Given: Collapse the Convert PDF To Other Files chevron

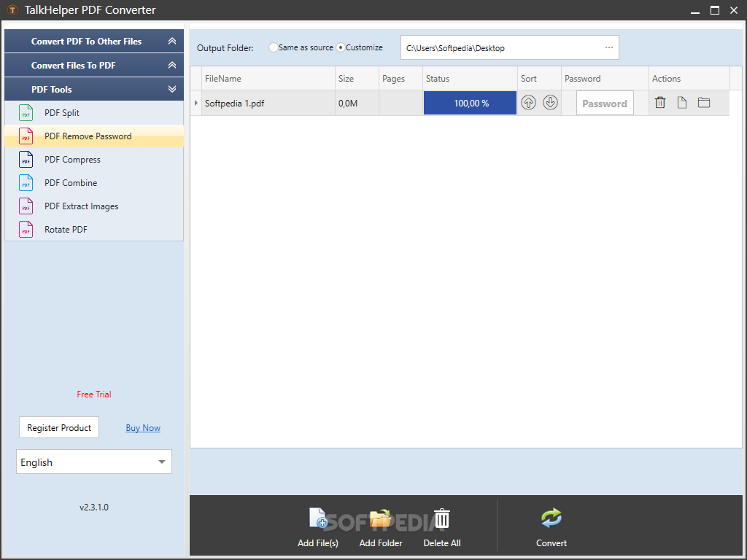Looking at the screenshot, I should 172,42.
